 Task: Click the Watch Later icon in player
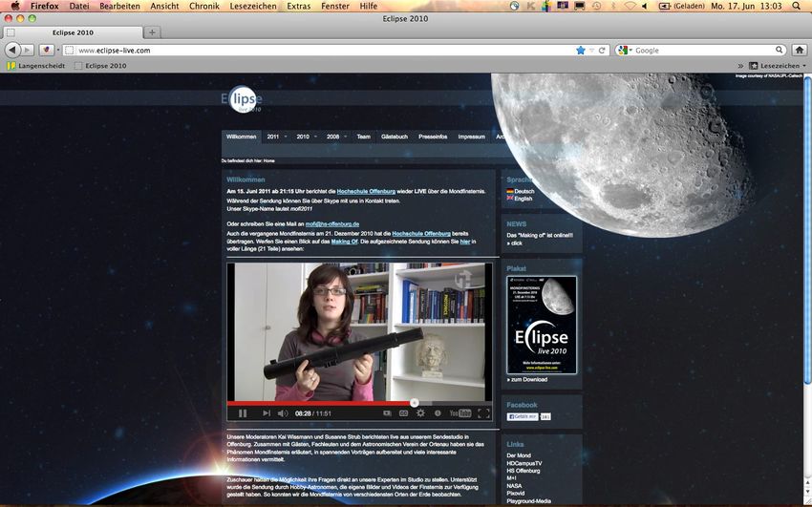[x=387, y=413]
